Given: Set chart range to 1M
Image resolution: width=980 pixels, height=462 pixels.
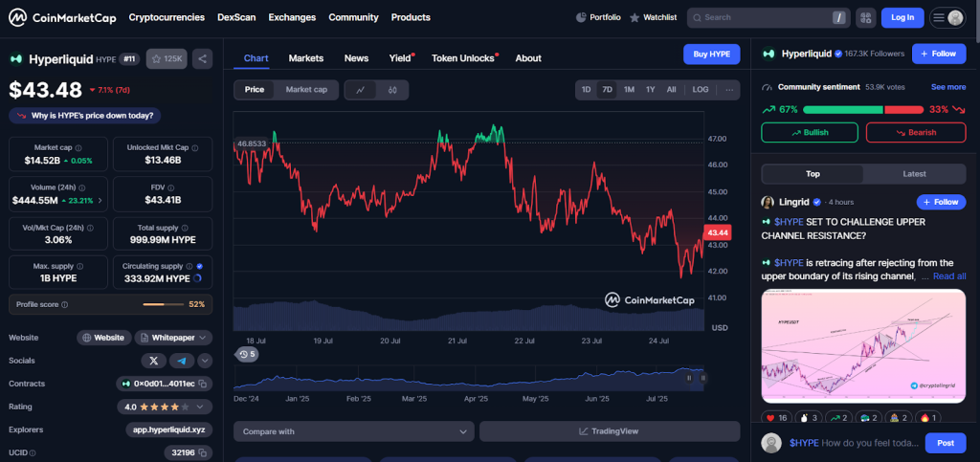Looking at the screenshot, I should point(629,90).
